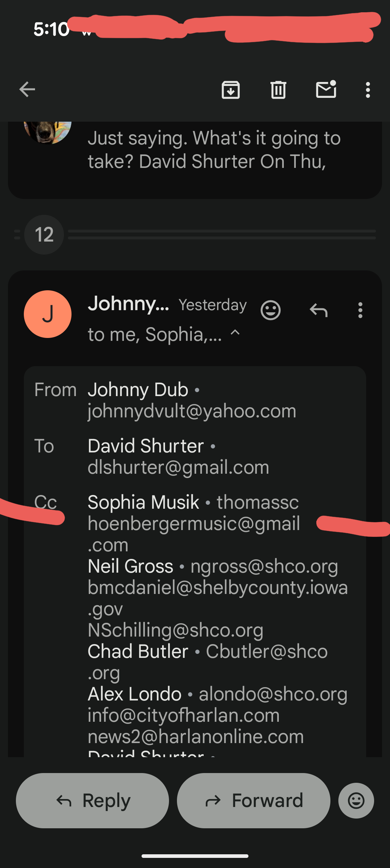Select Neil Gross in Cc list
This screenshot has height=868, width=390.
tap(130, 566)
